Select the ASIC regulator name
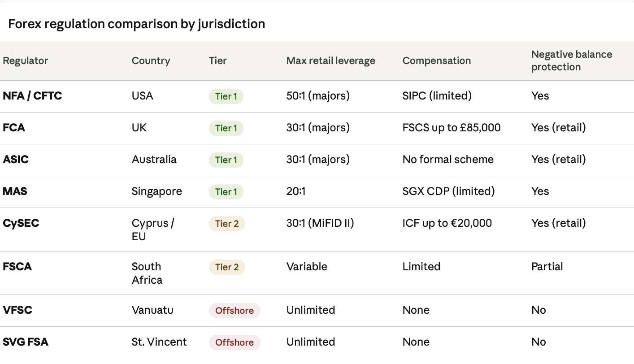 [x=16, y=160]
